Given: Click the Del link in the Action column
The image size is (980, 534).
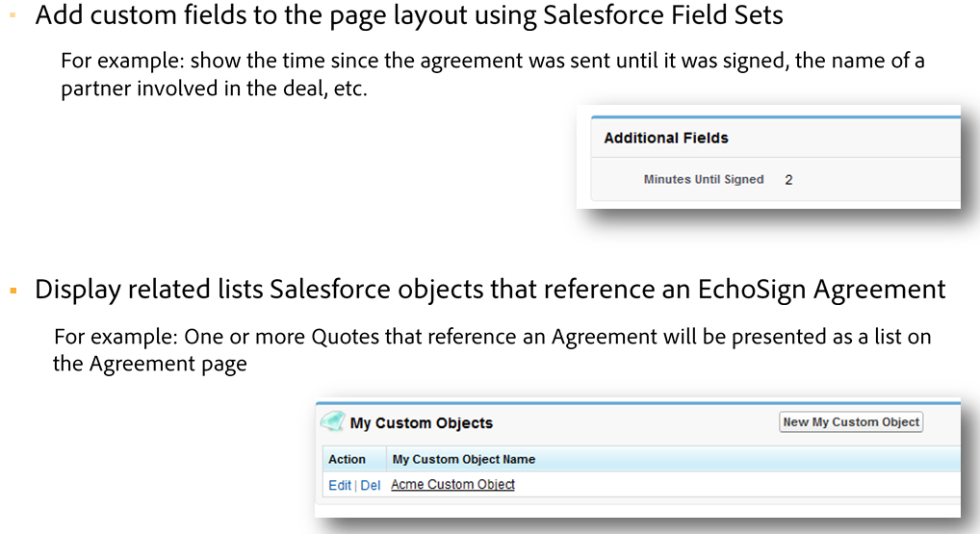Looking at the screenshot, I should coord(371,485).
